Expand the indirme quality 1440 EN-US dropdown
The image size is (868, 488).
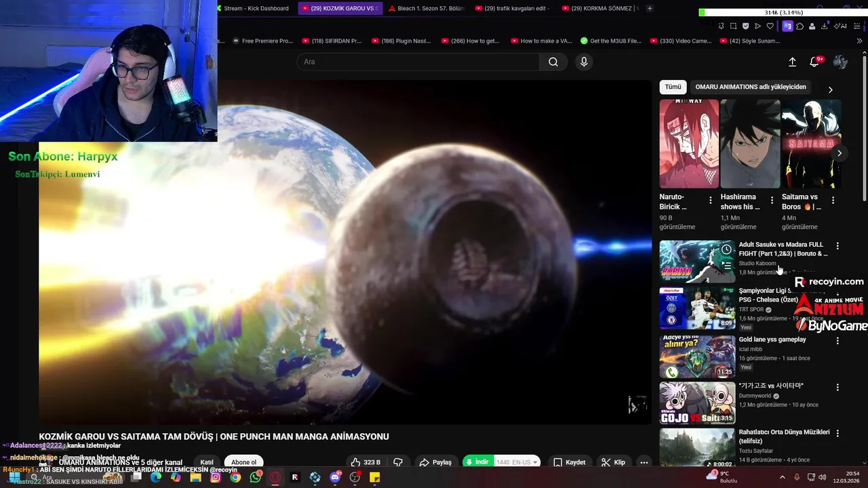517,462
